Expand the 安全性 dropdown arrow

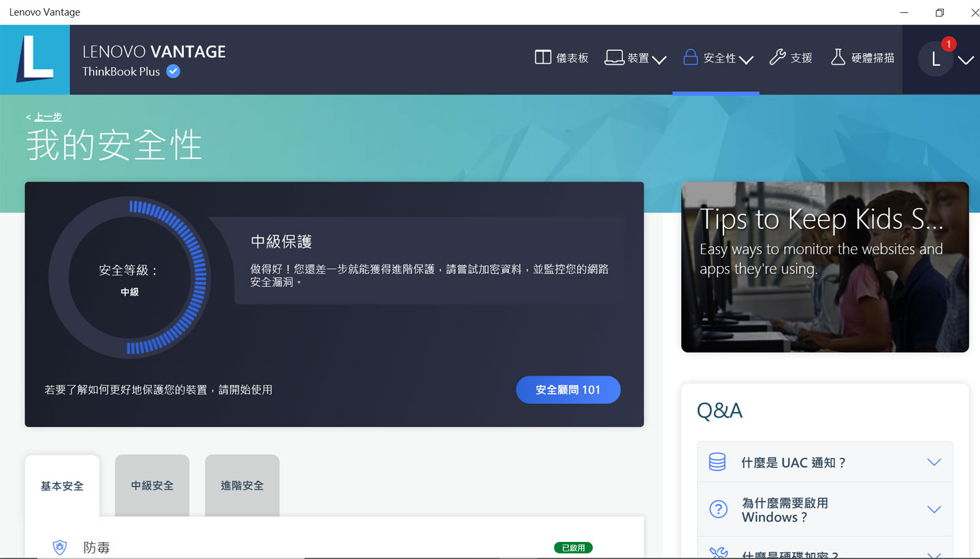(746, 60)
